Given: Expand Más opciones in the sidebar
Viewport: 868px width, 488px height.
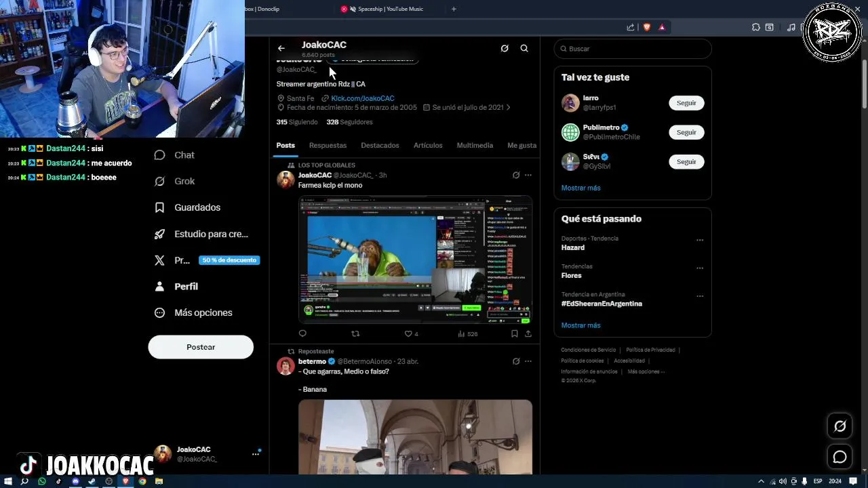Looking at the screenshot, I should coord(193,312).
